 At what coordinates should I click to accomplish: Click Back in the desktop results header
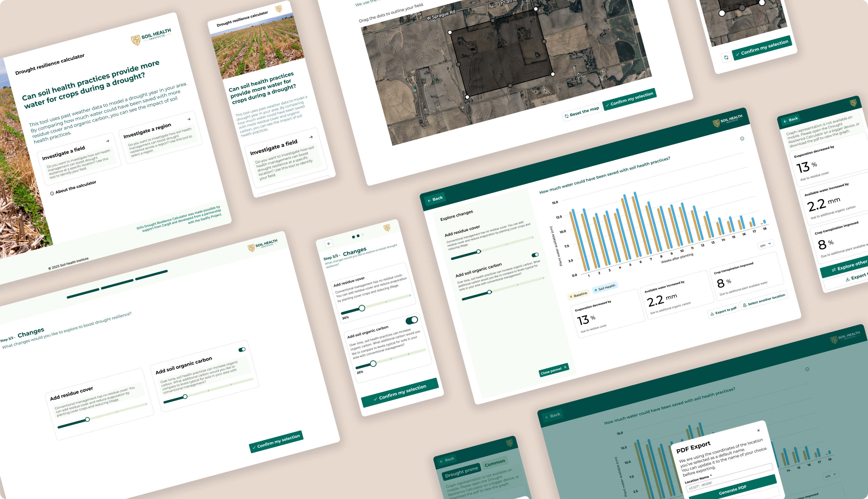point(435,199)
